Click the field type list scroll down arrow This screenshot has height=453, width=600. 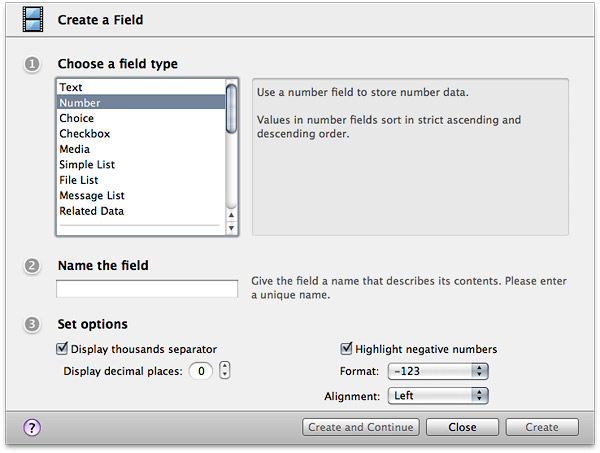[x=231, y=228]
